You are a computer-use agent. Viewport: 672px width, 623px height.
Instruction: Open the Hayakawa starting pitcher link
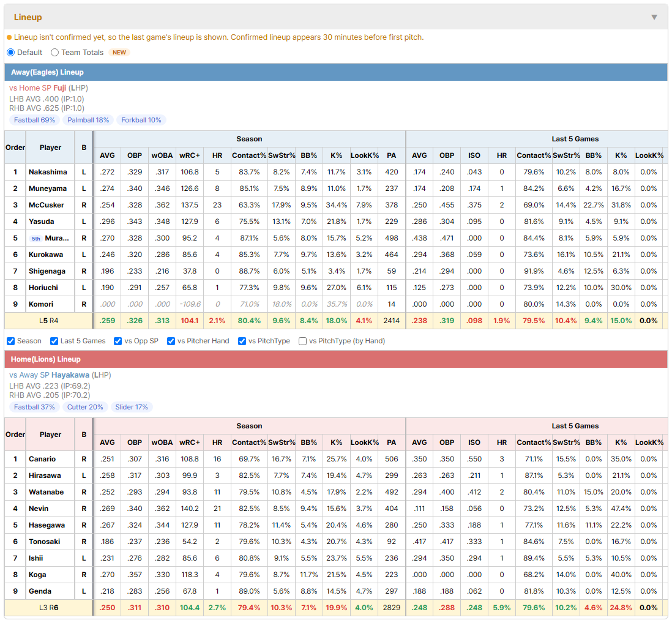pyautogui.click(x=70, y=375)
